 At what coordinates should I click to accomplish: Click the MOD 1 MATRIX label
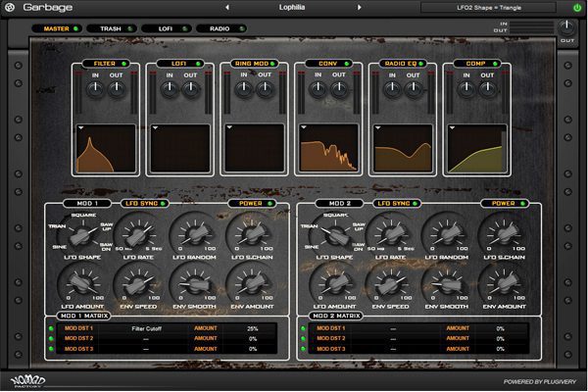click(84, 316)
